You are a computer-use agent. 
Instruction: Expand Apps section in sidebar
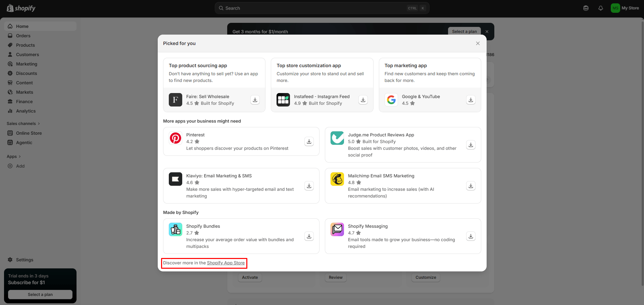pos(14,157)
